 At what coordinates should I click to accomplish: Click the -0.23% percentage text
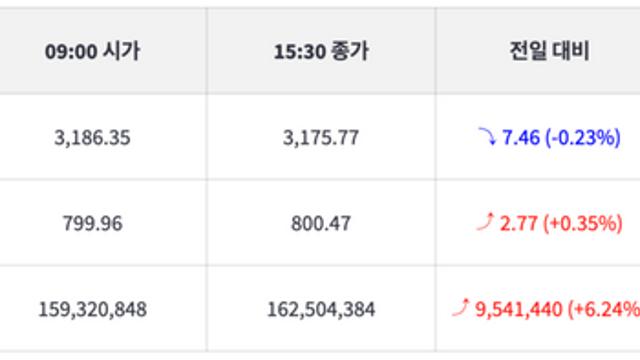coord(583,137)
